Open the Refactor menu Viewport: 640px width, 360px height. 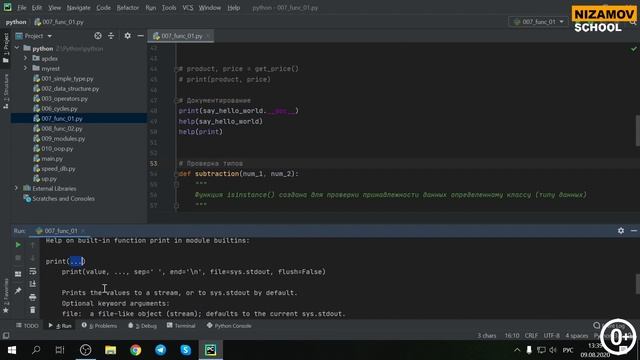point(128,8)
